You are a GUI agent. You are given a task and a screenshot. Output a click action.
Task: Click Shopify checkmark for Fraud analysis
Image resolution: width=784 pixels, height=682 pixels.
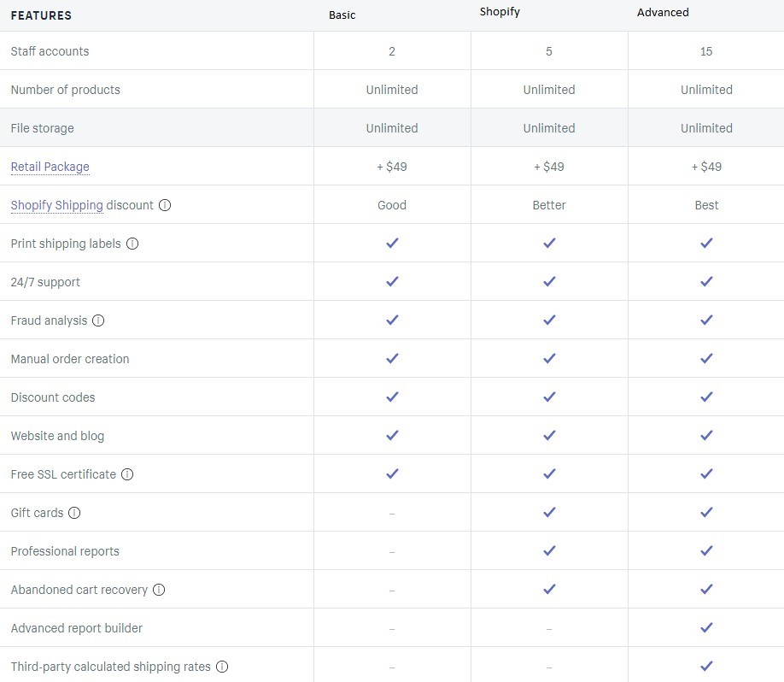coord(549,320)
